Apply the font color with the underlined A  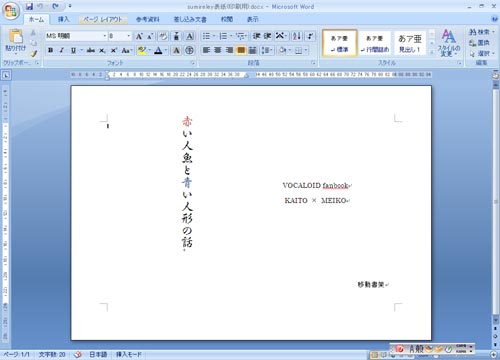pos(158,50)
